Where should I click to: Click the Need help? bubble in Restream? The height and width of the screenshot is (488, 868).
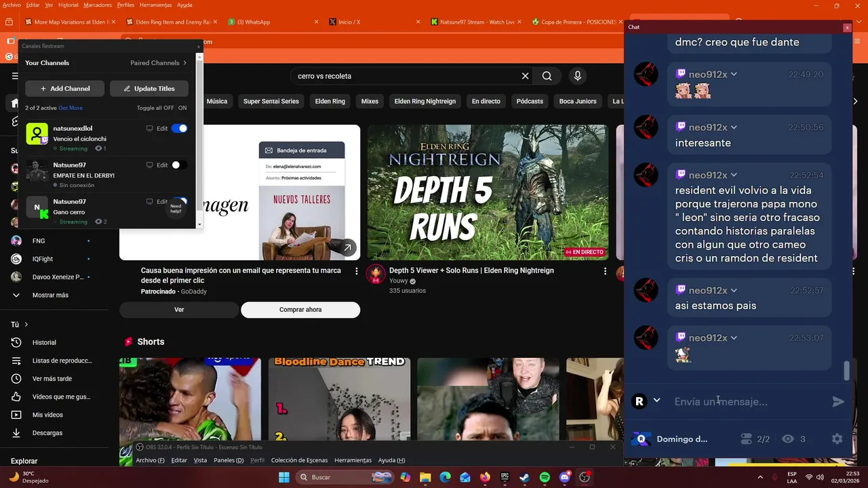click(x=176, y=209)
